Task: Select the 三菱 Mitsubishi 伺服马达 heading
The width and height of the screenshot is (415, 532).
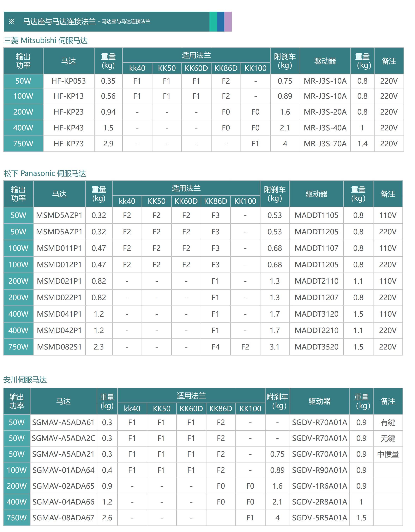Action: 46,40
